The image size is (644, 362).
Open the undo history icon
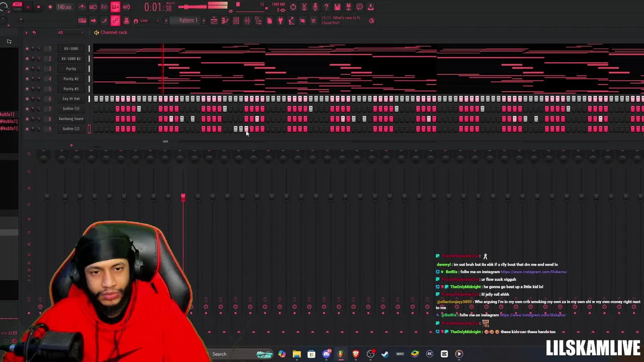[x=293, y=7]
